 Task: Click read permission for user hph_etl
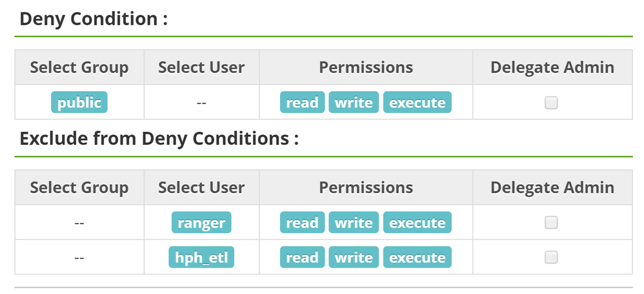coord(302,257)
